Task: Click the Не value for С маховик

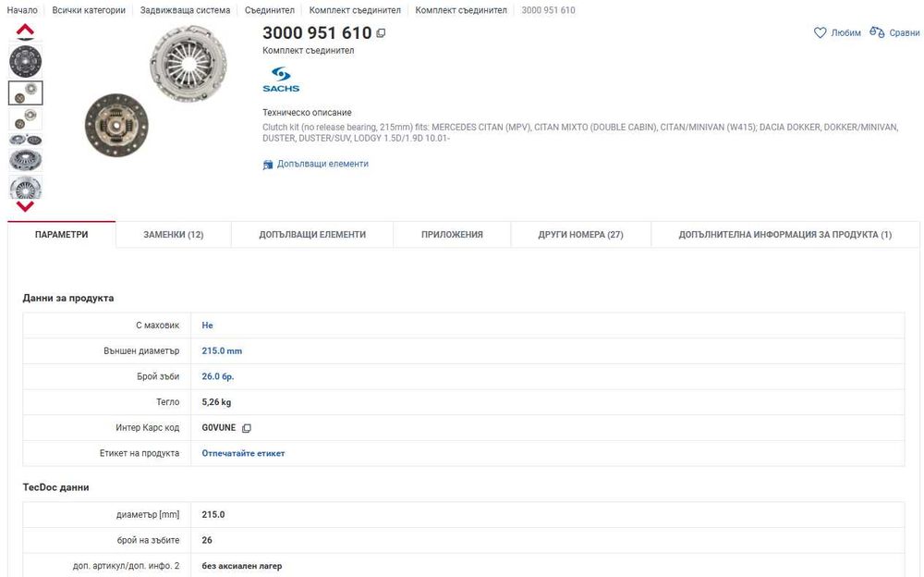Action: 207,325
